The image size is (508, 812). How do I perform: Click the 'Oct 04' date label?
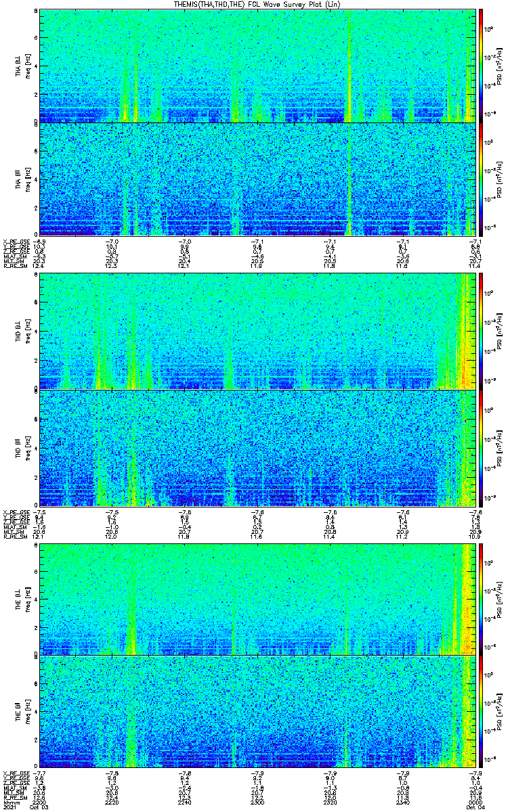475,807
